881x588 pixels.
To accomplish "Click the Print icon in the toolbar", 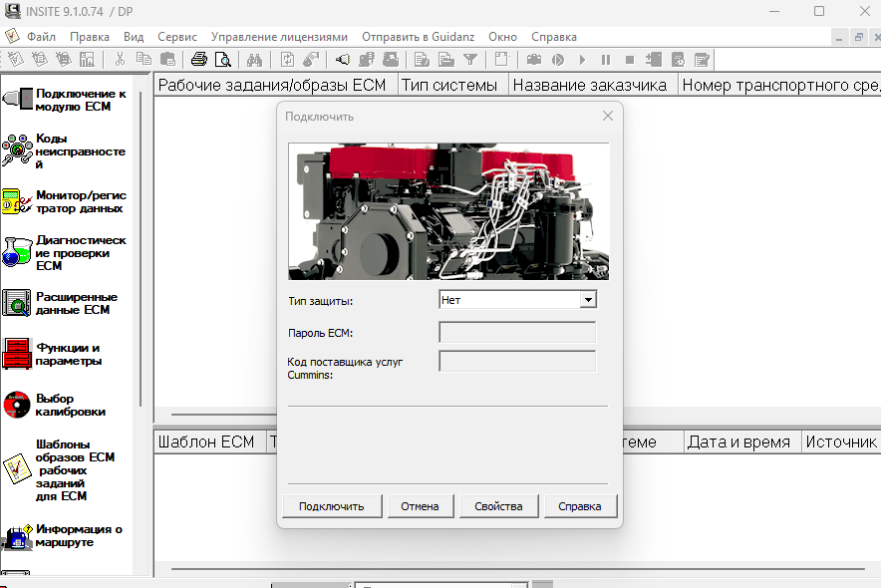I will (198, 59).
